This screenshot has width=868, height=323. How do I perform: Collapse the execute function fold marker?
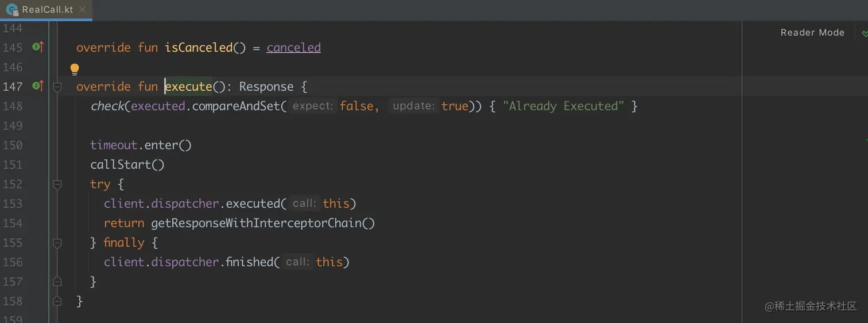pos(57,87)
